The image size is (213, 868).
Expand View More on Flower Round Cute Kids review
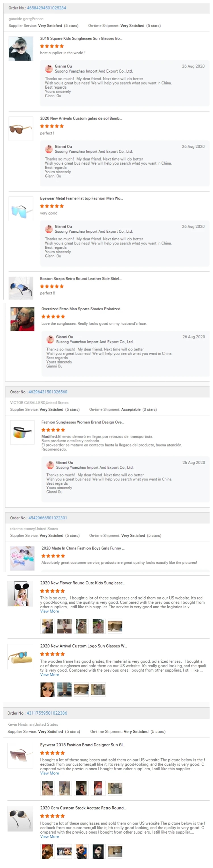click(x=49, y=611)
